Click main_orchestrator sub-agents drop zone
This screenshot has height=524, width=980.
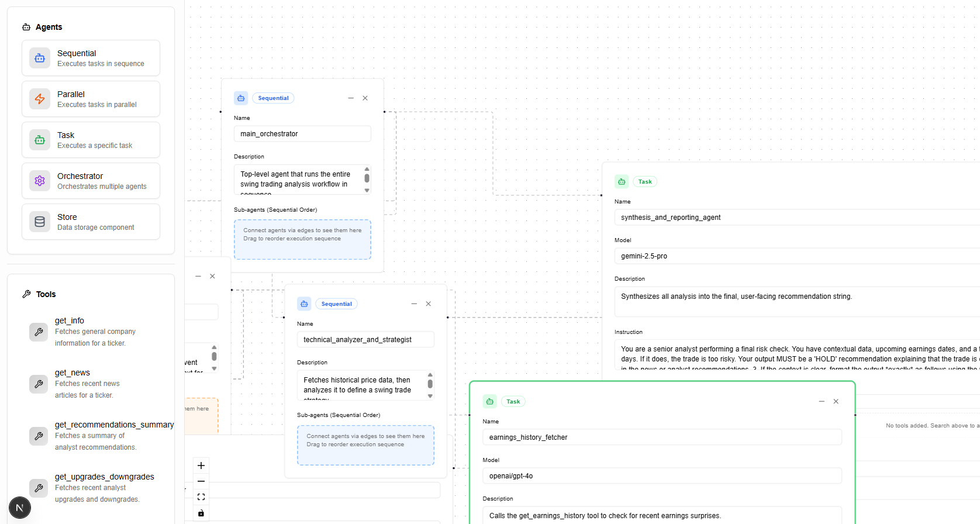coord(302,240)
